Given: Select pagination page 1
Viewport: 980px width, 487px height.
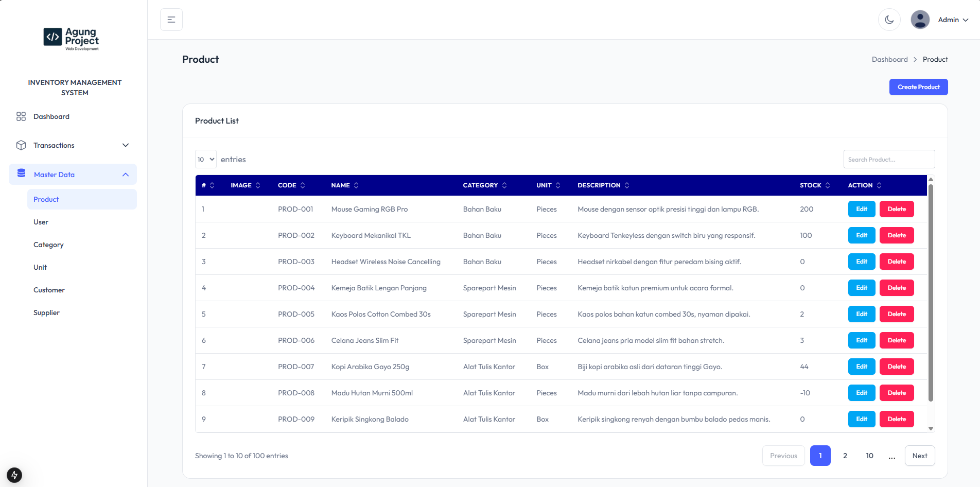Looking at the screenshot, I should (x=820, y=456).
